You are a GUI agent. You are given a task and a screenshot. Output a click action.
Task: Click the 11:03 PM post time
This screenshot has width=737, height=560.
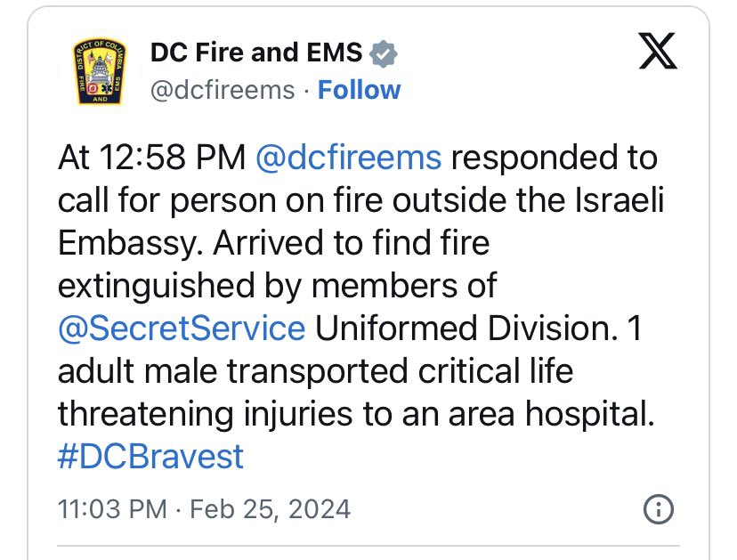112,509
